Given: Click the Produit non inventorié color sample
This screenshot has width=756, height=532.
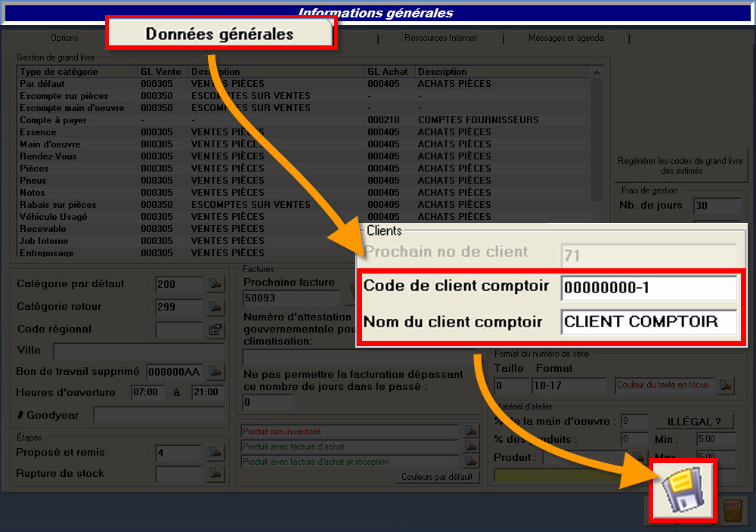Looking at the screenshot, I should click(x=349, y=431).
